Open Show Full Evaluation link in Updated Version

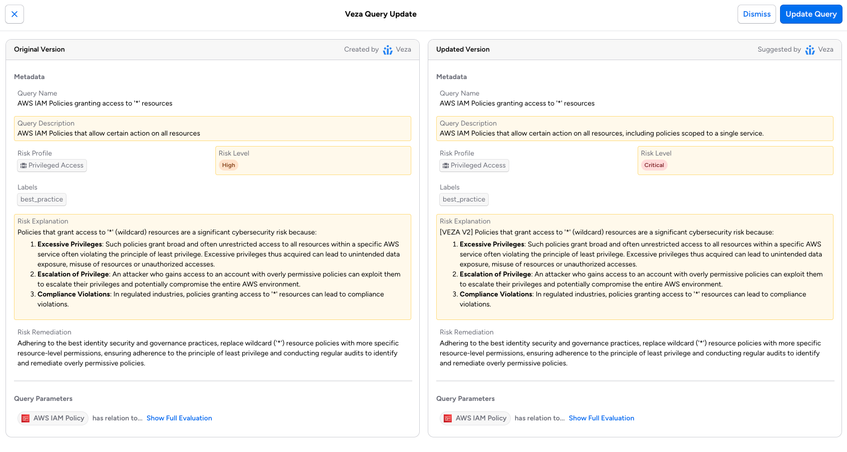[x=601, y=418]
